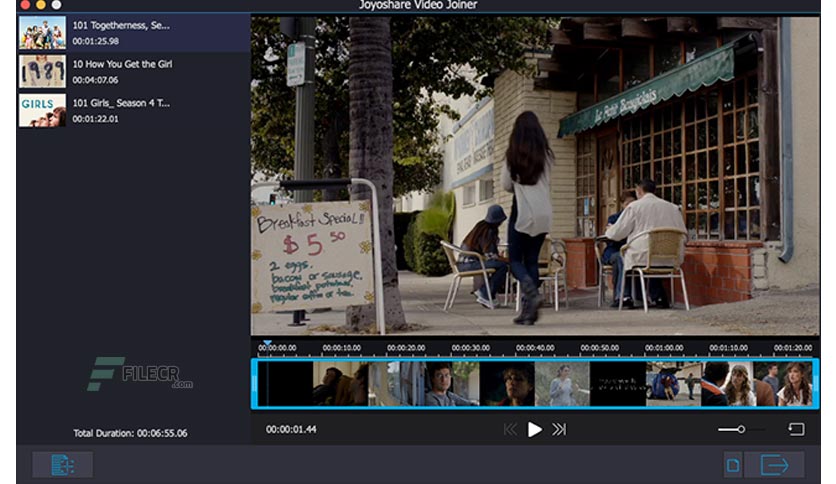Image resolution: width=836 pixels, height=484 pixels.
Task: Click the 00:00:10.00 mark on the ruler
Action: 341,348
